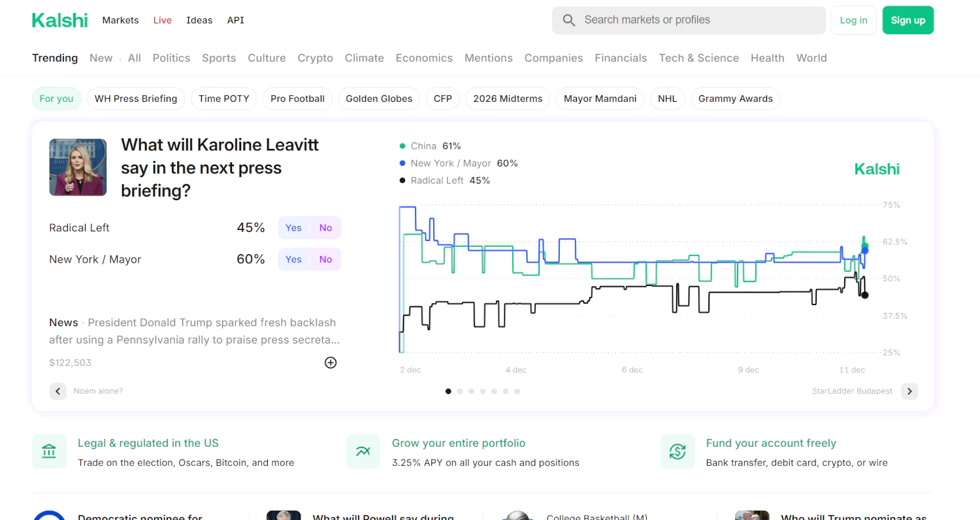Open the Markets menu
The image size is (980, 520).
point(120,20)
